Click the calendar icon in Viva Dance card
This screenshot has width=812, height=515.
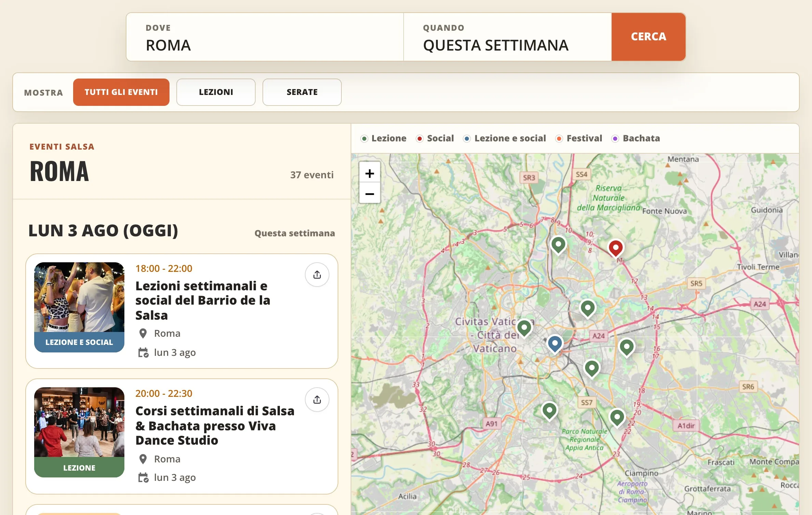click(x=143, y=477)
